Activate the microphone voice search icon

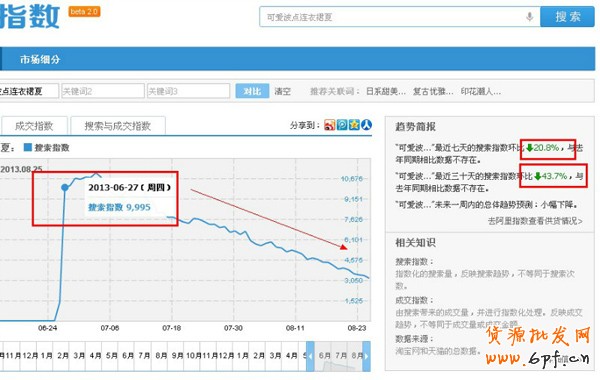click(530, 17)
